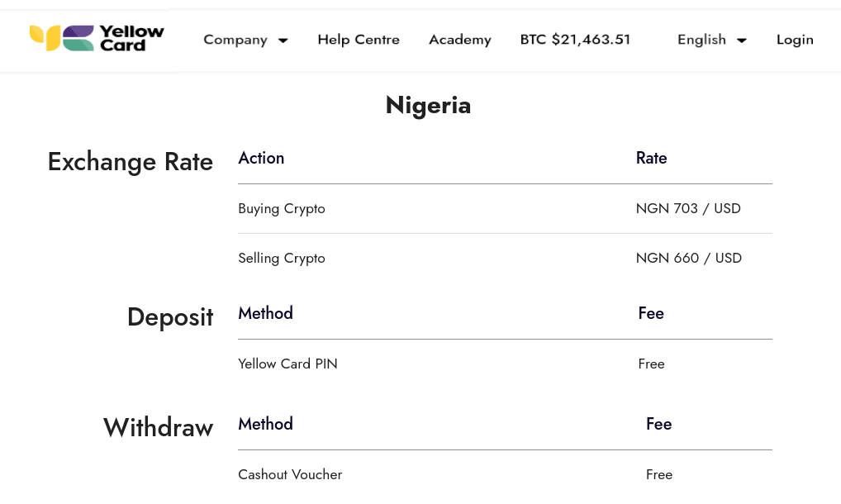841x504 pixels.
Task: Click the Withdraw section title
Action: [x=158, y=427]
